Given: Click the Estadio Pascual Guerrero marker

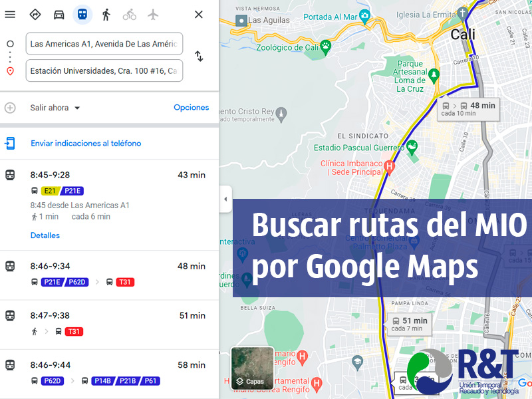Looking at the screenshot, I should [412, 148].
